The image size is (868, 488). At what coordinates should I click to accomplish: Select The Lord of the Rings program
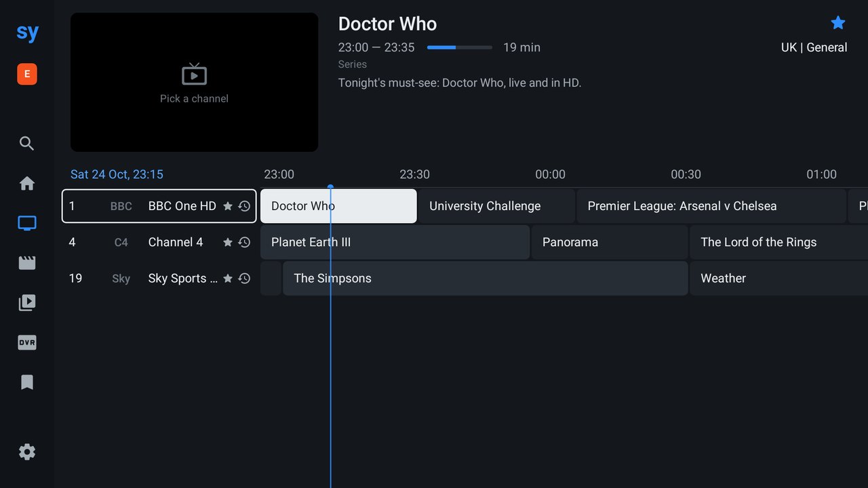coord(779,242)
